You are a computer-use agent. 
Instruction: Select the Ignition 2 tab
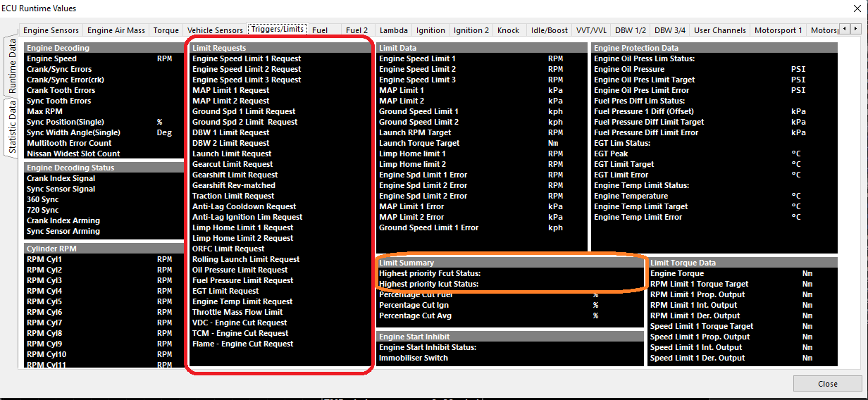pos(471,30)
